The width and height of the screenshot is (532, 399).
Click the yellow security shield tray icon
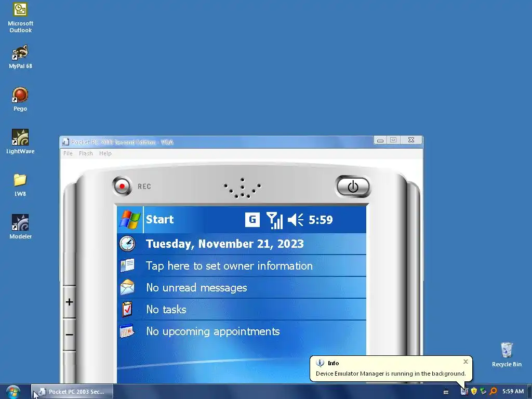474,392
